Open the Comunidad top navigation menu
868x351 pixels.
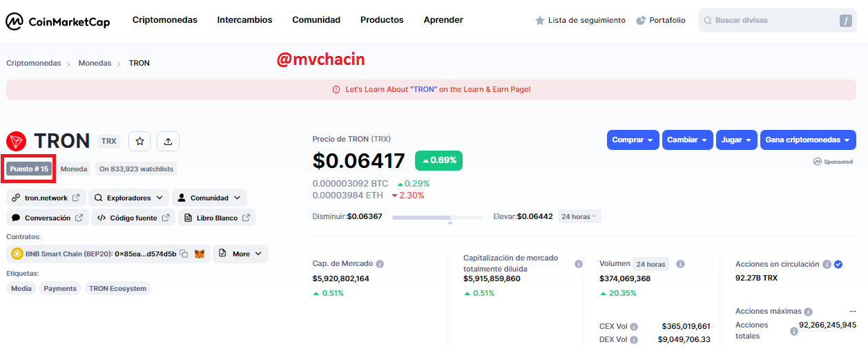(x=316, y=20)
